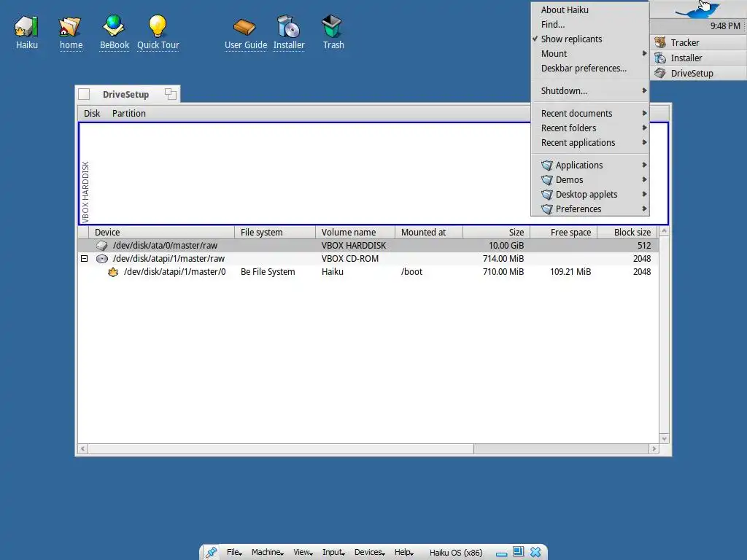Expand the Recent folders submenu
This screenshot has height=560, width=747.
(589, 128)
